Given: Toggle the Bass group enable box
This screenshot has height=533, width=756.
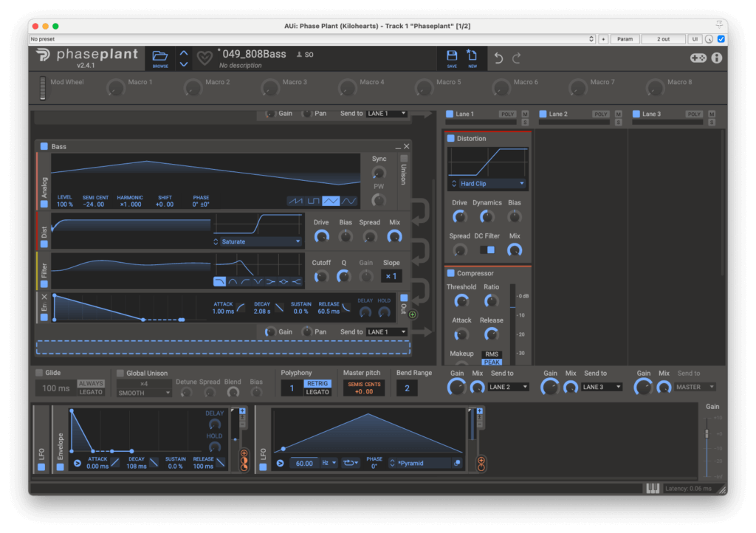Looking at the screenshot, I should coord(44,146).
